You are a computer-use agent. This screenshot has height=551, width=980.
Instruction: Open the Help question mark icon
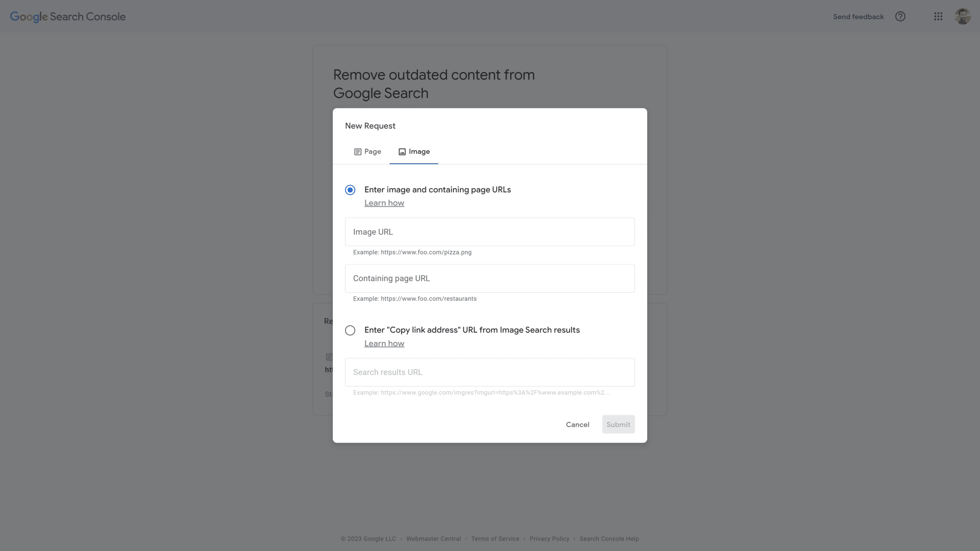click(900, 16)
